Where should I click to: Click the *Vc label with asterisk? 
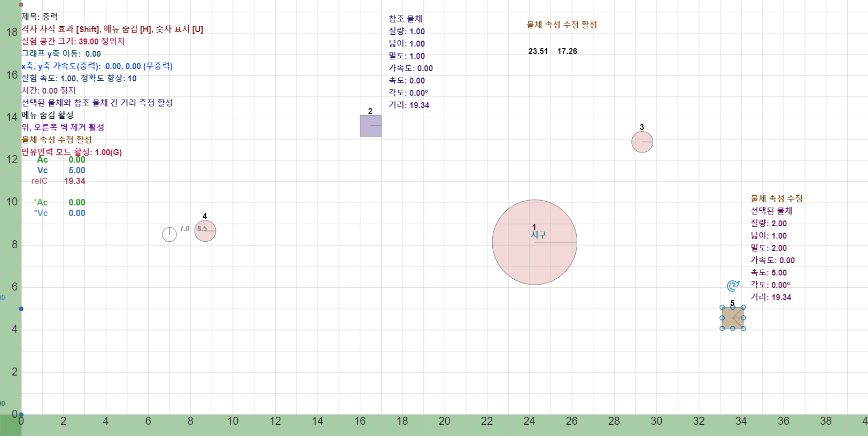pyautogui.click(x=41, y=213)
